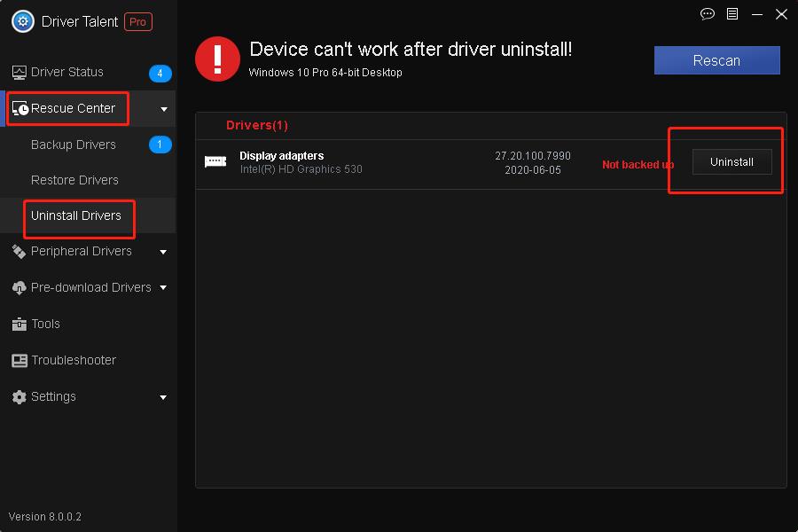Click the Pre-download Drivers cloud icon
The width and height of the screenshot is (798, 532).
pyautogui.click(x=19, y=287)
